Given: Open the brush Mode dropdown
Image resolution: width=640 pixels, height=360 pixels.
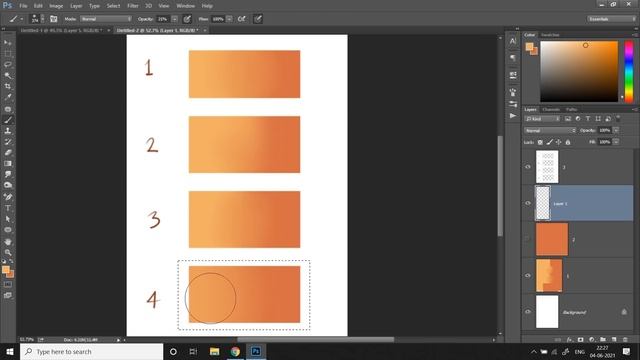Looking at the screenshot, I should pos(106,19).
